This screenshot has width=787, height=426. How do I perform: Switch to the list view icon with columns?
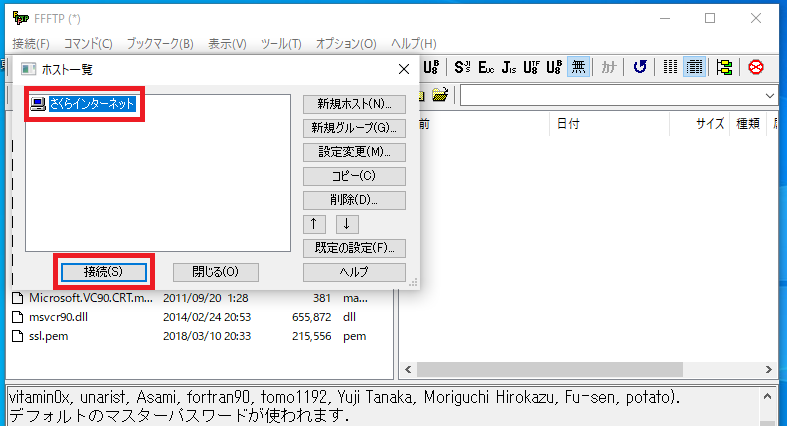tap(670, 67)
